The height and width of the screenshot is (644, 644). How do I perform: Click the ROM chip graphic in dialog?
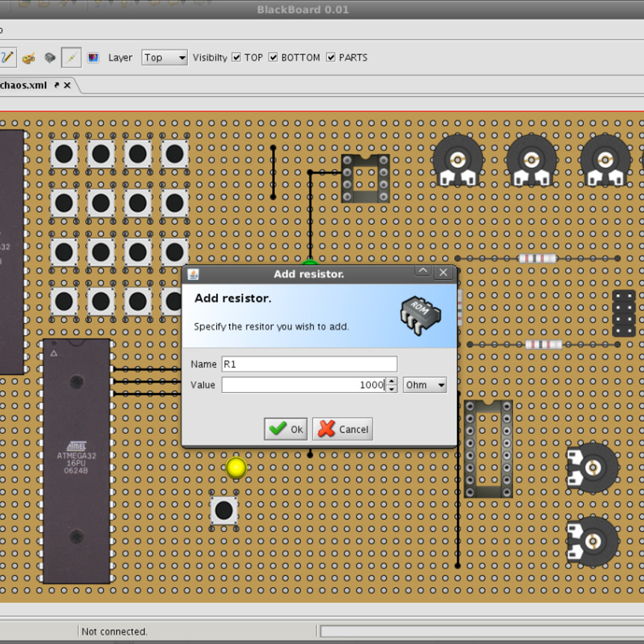click(420, 316)
